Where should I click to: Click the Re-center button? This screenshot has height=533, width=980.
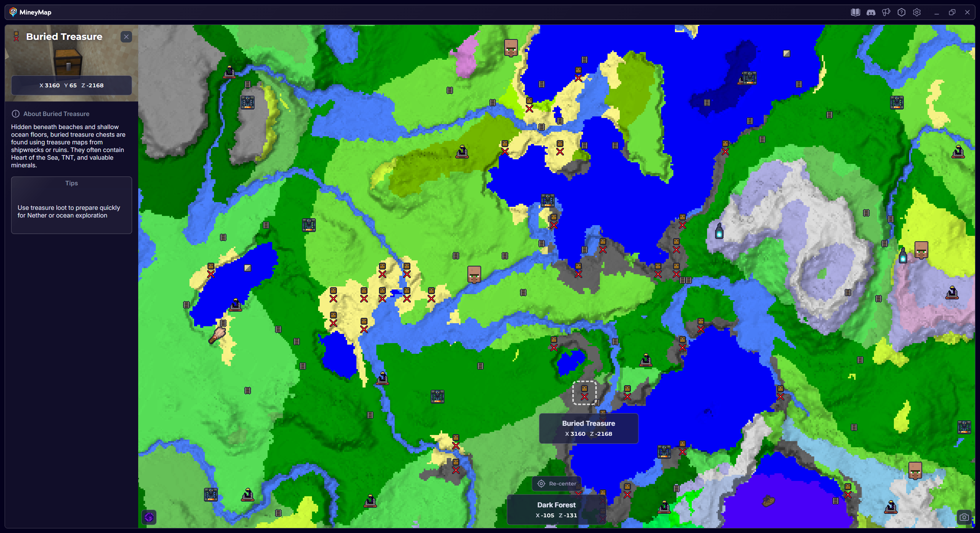[557, 484]
